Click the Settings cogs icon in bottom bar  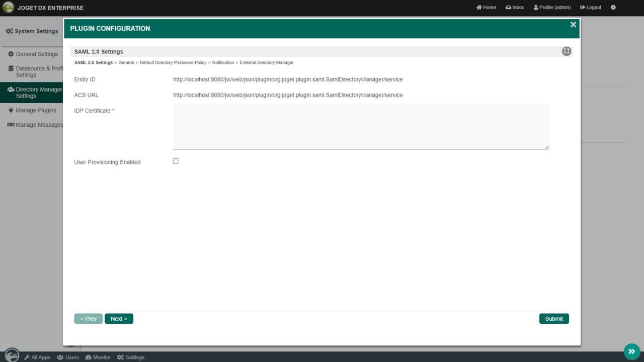pyautogui.click(x=120, y=357)
